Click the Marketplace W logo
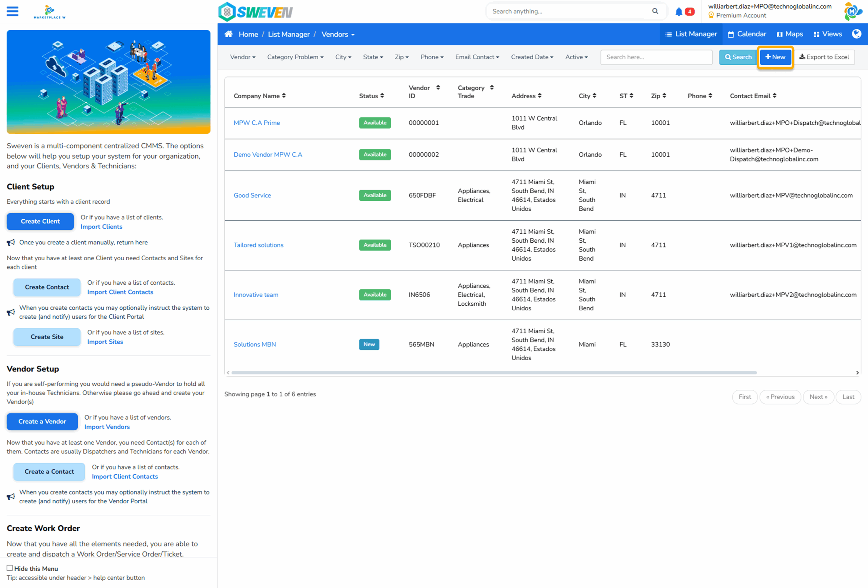The height and width of the screenshot is (588, 868). click(x=49, y=12)
